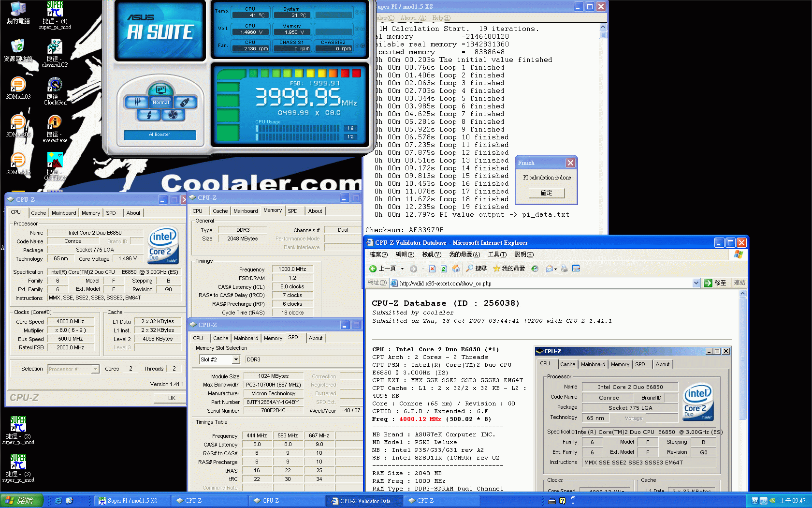Screen dimensions: 812x508
Task: Click the Start (開始) button on taskbar
Action: coord(22,501)
